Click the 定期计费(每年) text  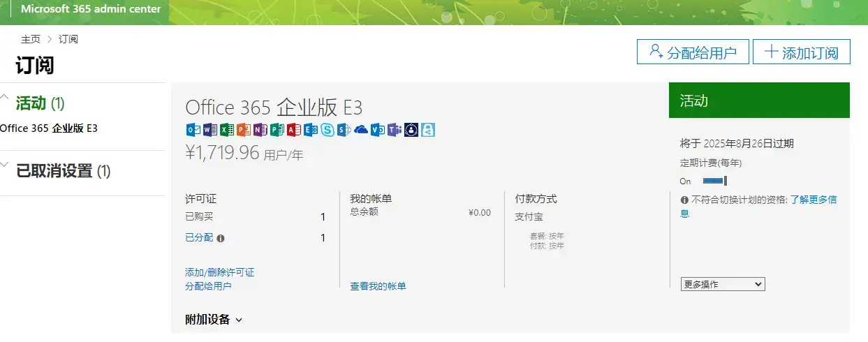(x=711, y=163)
